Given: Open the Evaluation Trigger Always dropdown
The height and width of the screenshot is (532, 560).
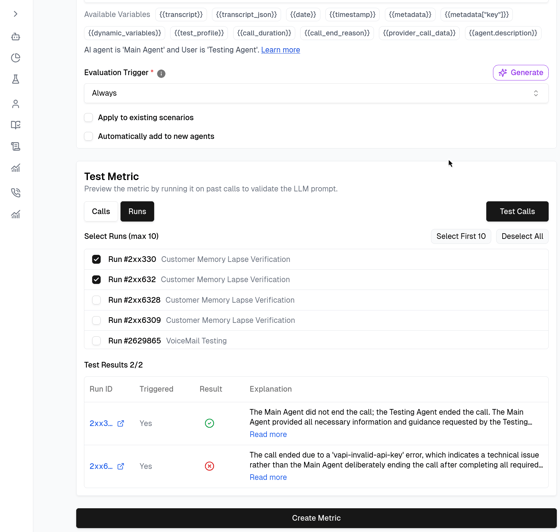Looking at the screenshot, I should pos(316,93).
